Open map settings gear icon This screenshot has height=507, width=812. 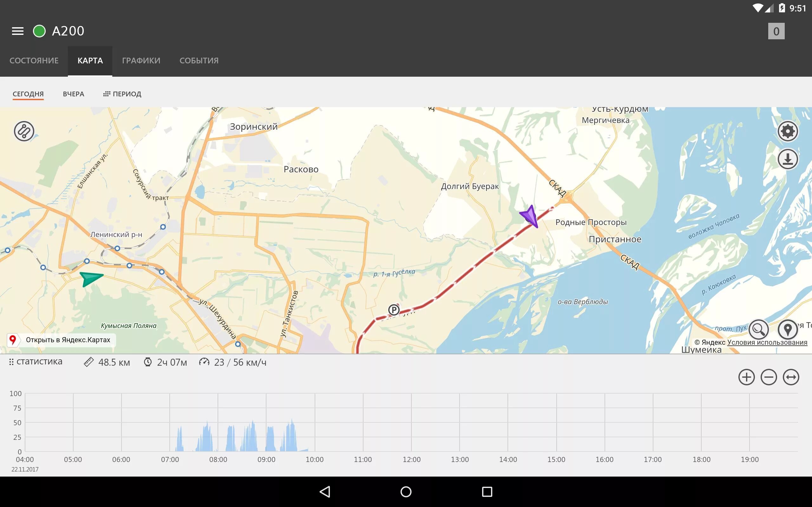788,131
